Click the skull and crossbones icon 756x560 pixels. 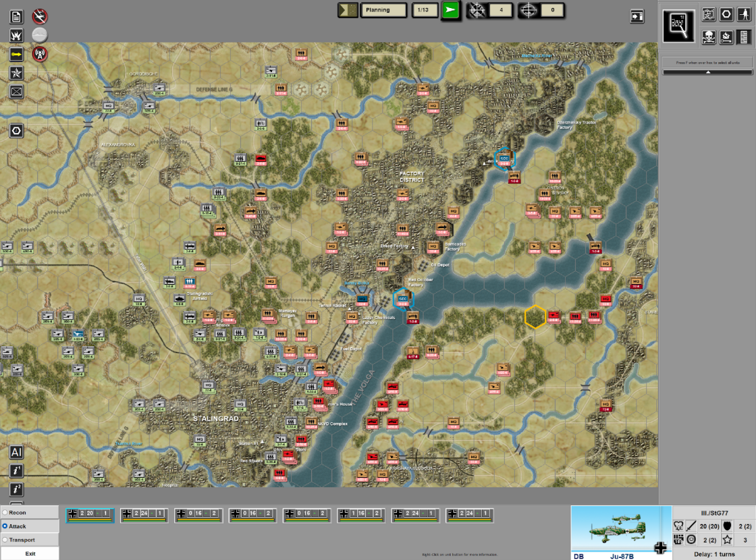(708, 37)
